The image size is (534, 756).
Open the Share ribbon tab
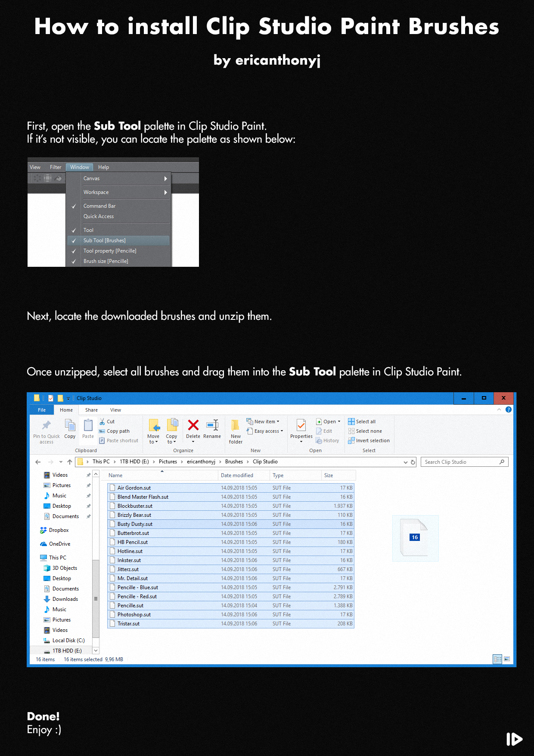click(x=91, y=410)
